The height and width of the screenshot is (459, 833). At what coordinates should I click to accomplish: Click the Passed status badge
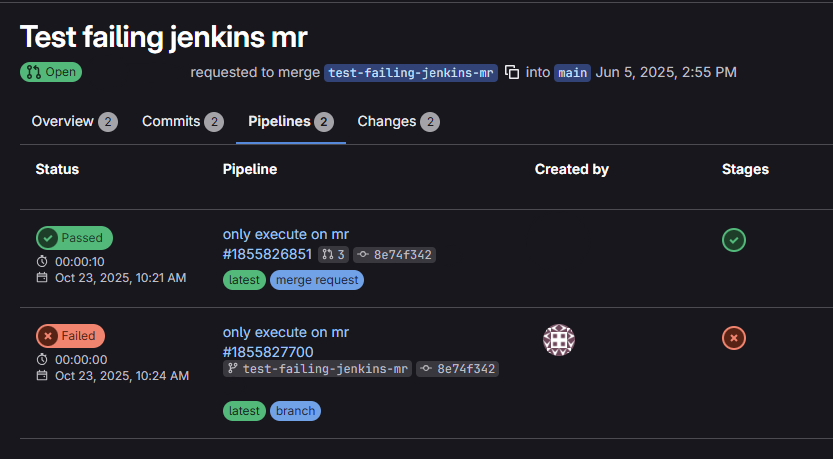(x=75, y=238)
